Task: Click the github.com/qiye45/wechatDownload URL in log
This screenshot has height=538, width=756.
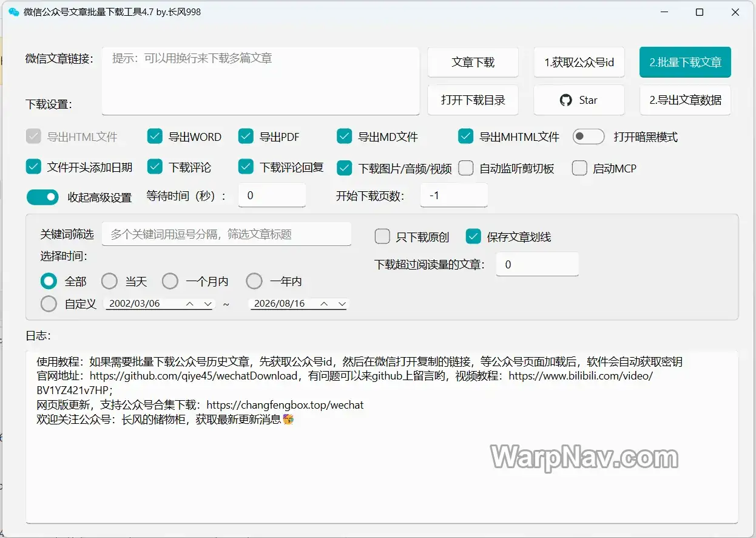Action: [194, 376]
